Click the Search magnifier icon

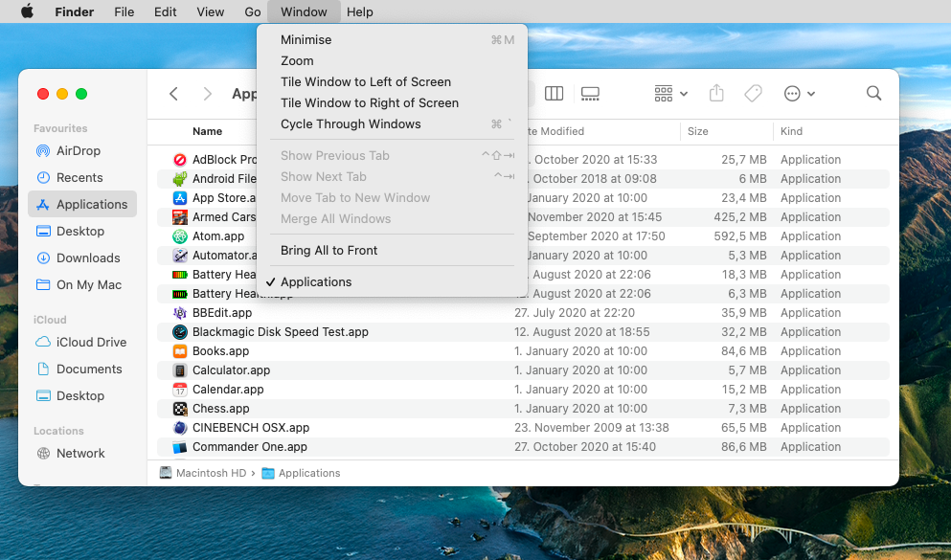(x=873, y=94)
